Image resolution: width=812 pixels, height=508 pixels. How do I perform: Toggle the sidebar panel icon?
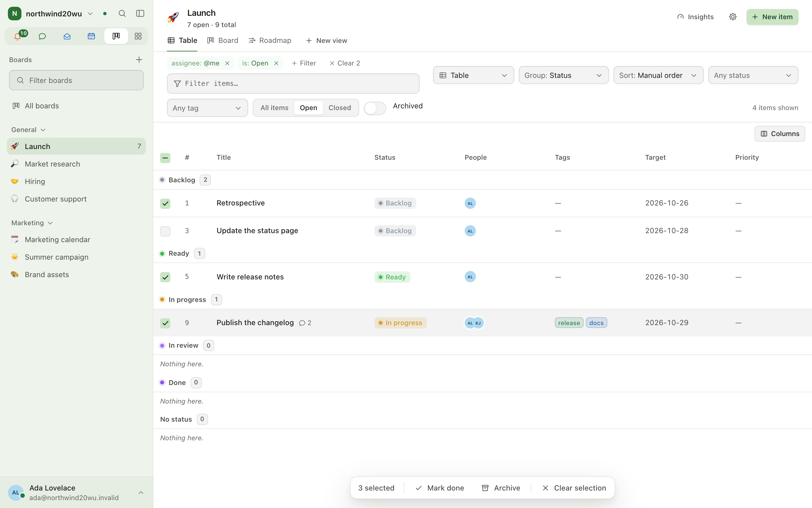click(140, 14)
